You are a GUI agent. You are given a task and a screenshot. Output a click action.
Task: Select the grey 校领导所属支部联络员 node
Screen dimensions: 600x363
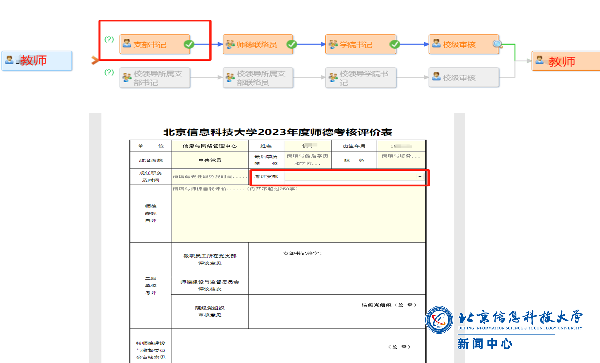[x=258, y=78]
